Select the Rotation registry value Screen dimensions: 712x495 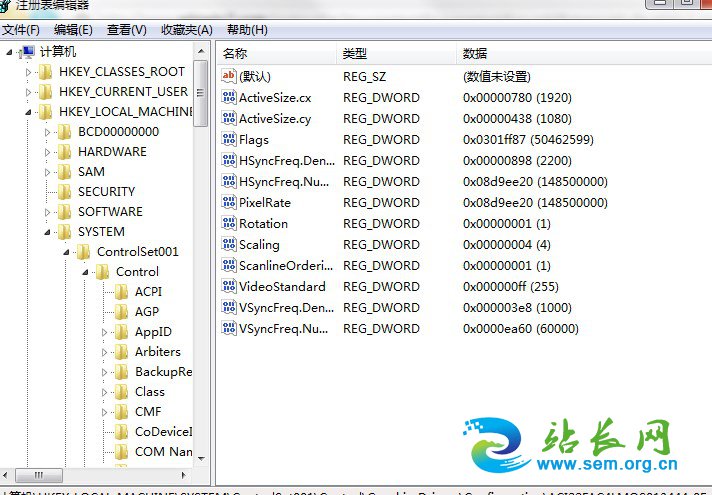263,224
